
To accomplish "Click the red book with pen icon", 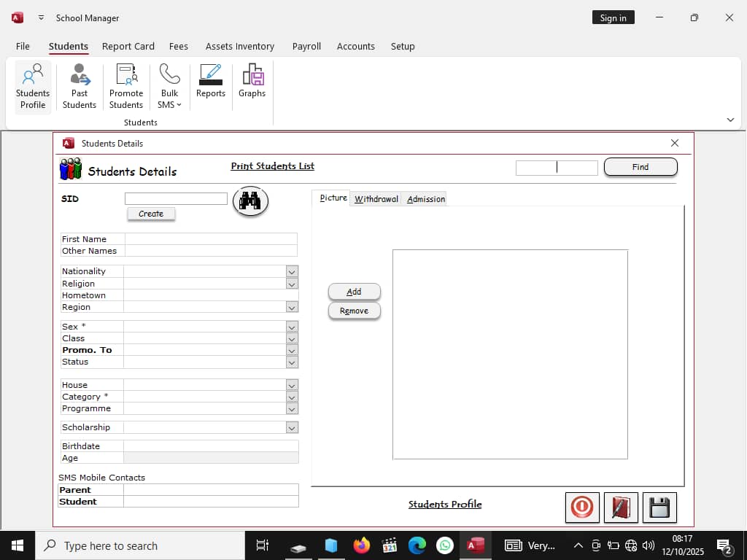I will 620,507.
